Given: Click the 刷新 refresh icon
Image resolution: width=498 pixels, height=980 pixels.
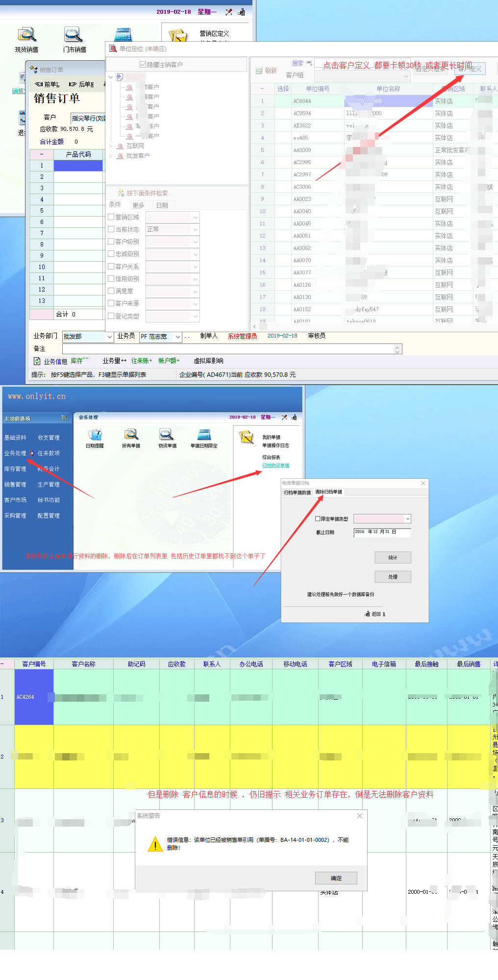Looking at the screenshot, I should 259,71.
